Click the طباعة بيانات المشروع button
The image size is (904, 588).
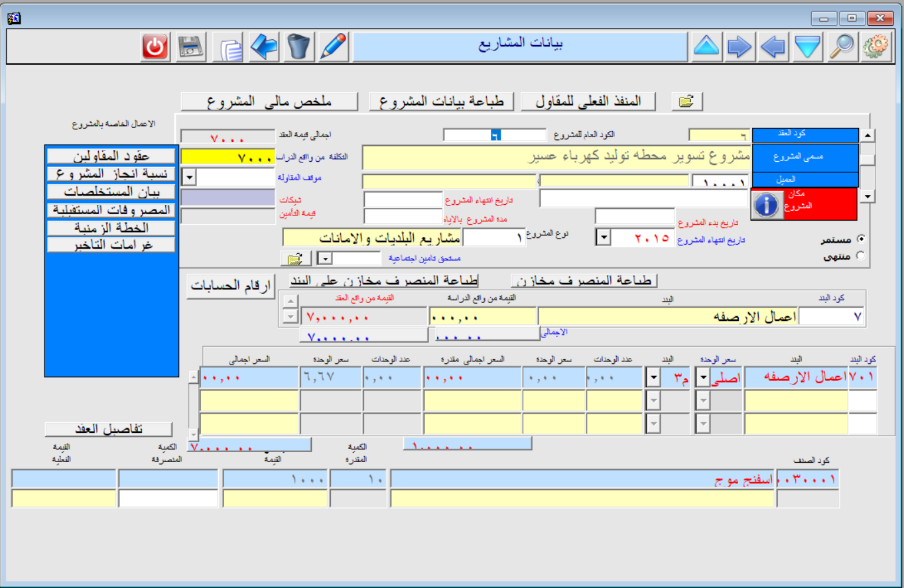(x=442, y=101)
